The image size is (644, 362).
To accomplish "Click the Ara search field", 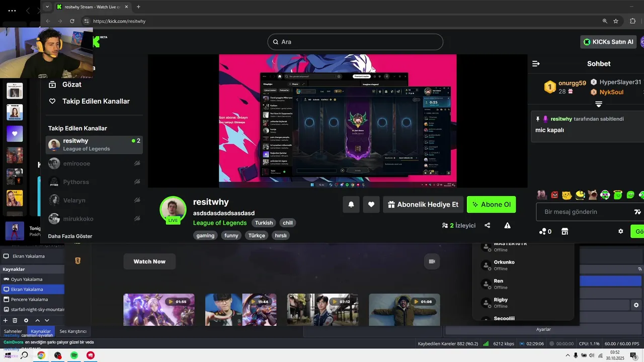I will [355, 42].
